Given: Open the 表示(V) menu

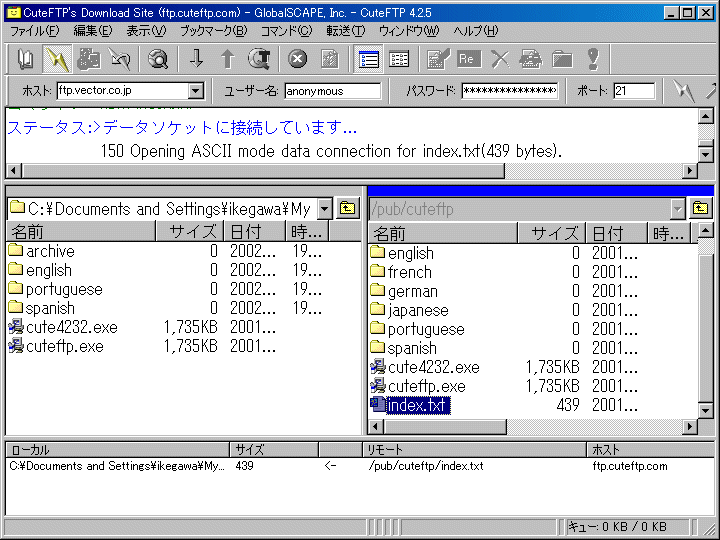Looking at the screenshot, I should pos(146,31).
